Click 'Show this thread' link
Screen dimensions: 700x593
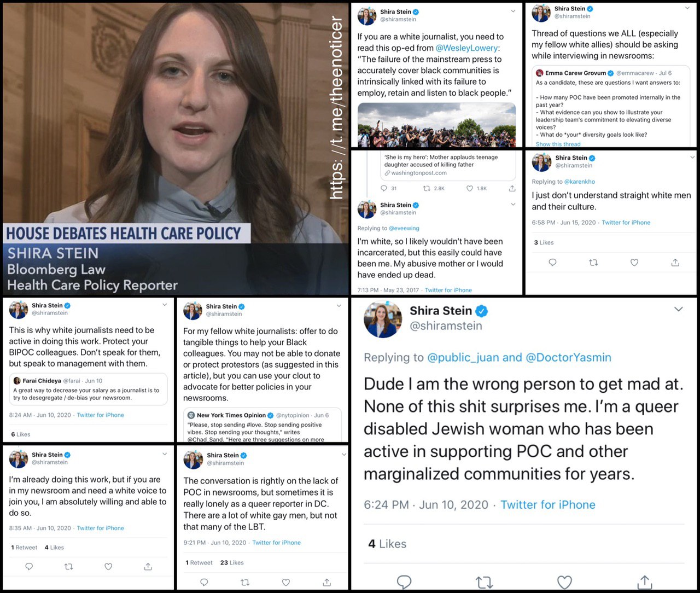coord(558,144)
